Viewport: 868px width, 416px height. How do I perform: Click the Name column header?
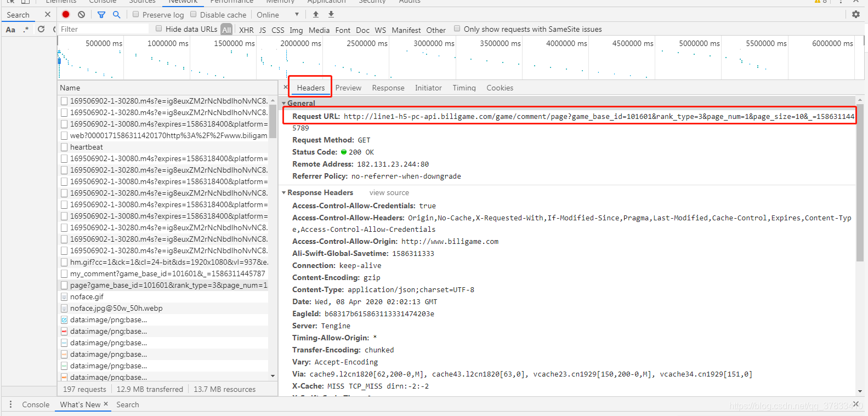pyautogui.click(x=168, y=88)
